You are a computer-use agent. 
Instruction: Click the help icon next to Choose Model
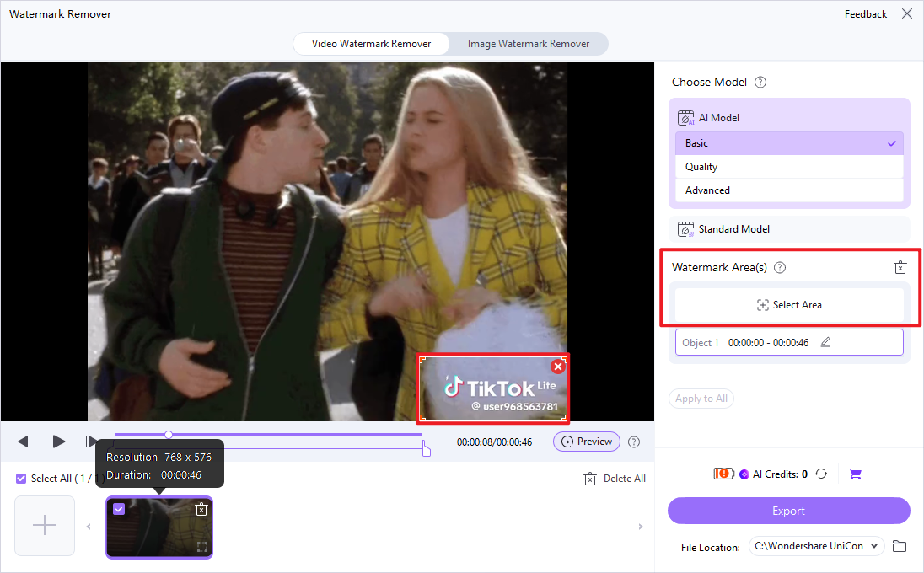(x=760, y=83)
